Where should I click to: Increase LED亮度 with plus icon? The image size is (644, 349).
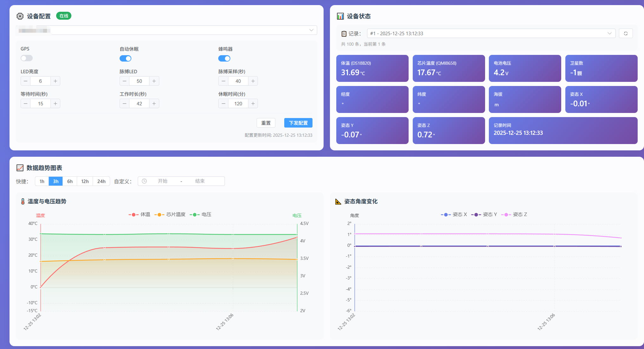[55, 81]
